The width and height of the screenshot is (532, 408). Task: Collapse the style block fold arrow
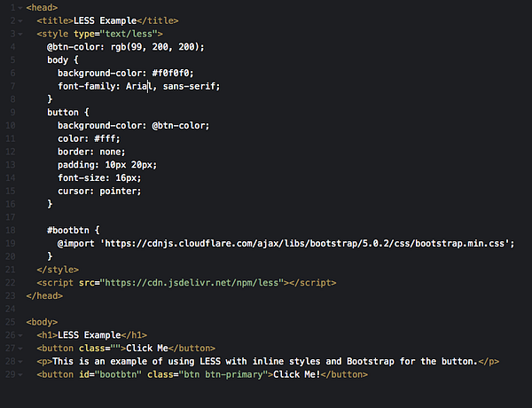click(x=20, y=33)
